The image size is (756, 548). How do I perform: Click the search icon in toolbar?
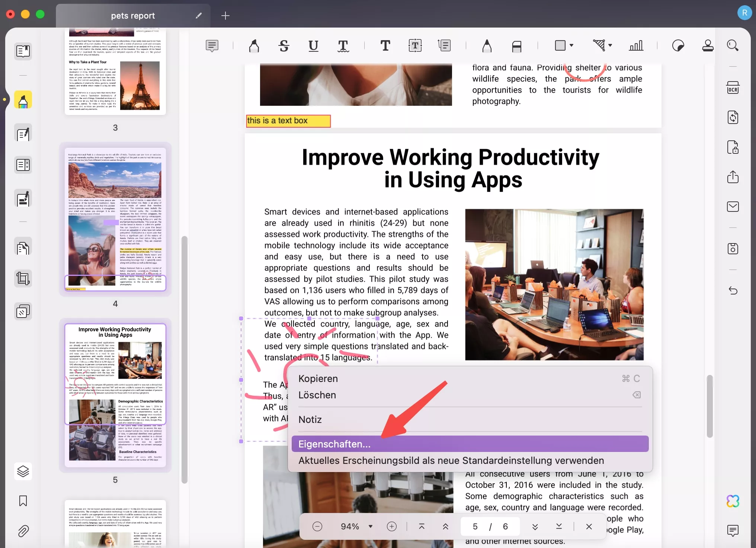[733, 45]
